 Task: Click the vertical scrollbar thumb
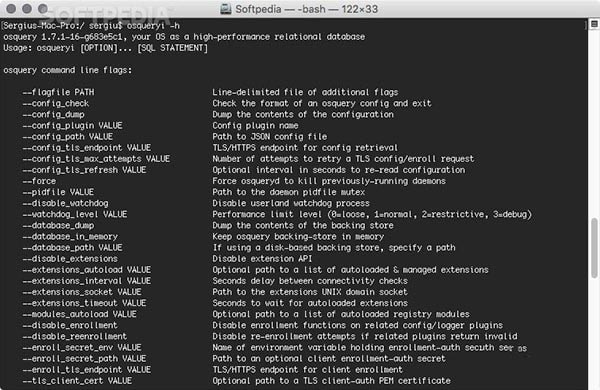coord(594,248)
